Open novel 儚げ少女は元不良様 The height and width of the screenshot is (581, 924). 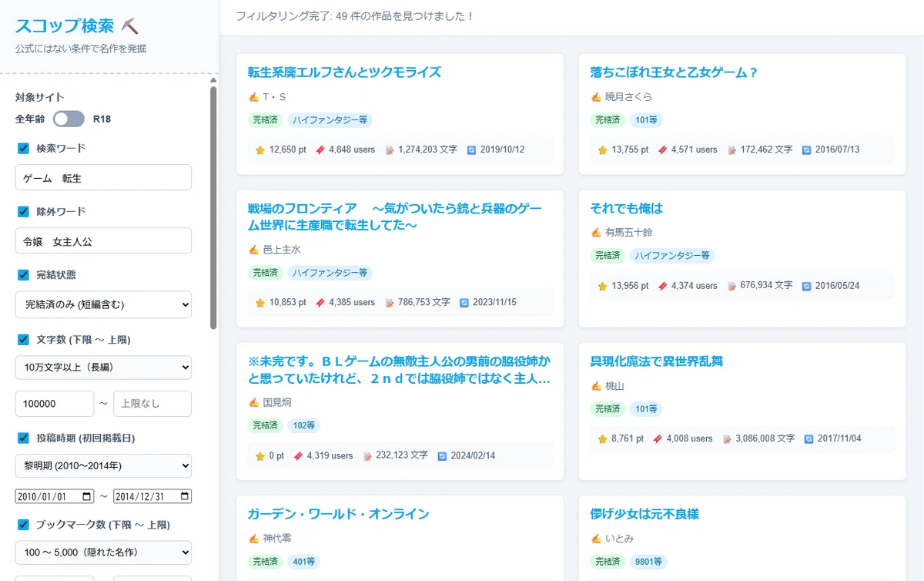pos(644,514)
